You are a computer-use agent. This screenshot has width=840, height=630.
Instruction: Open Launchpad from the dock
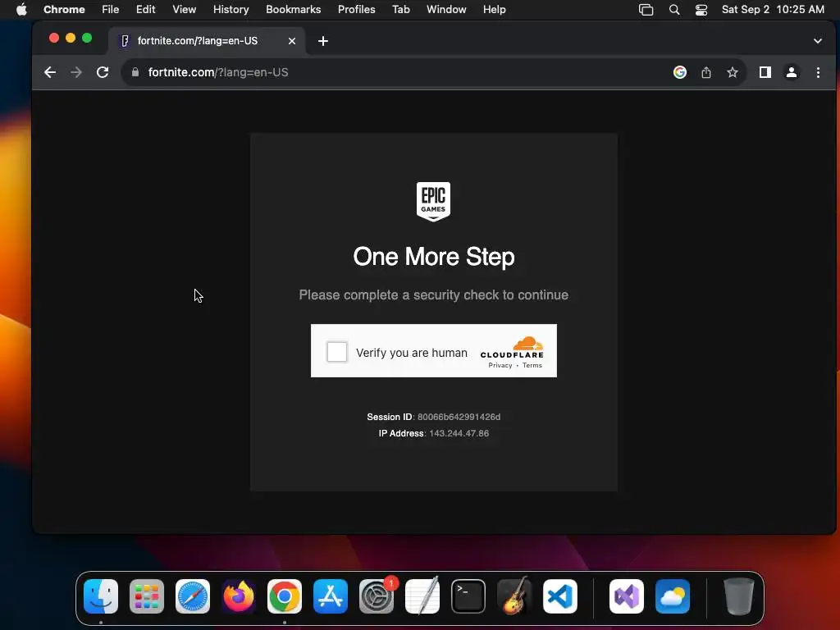[x=147, y=596]
